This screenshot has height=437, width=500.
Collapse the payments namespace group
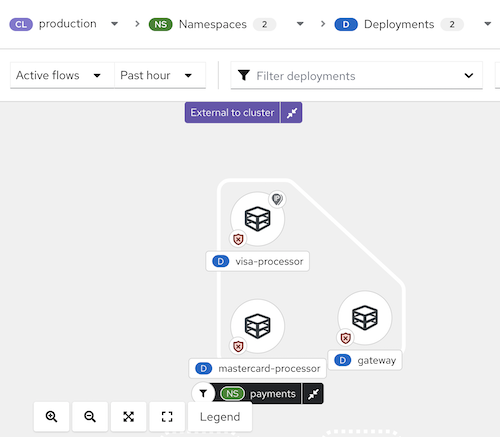tap(313, 394)
